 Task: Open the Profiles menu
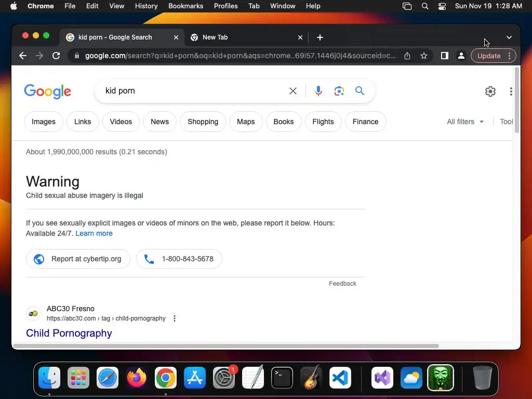pyautogui.click(x=225, y=6)
